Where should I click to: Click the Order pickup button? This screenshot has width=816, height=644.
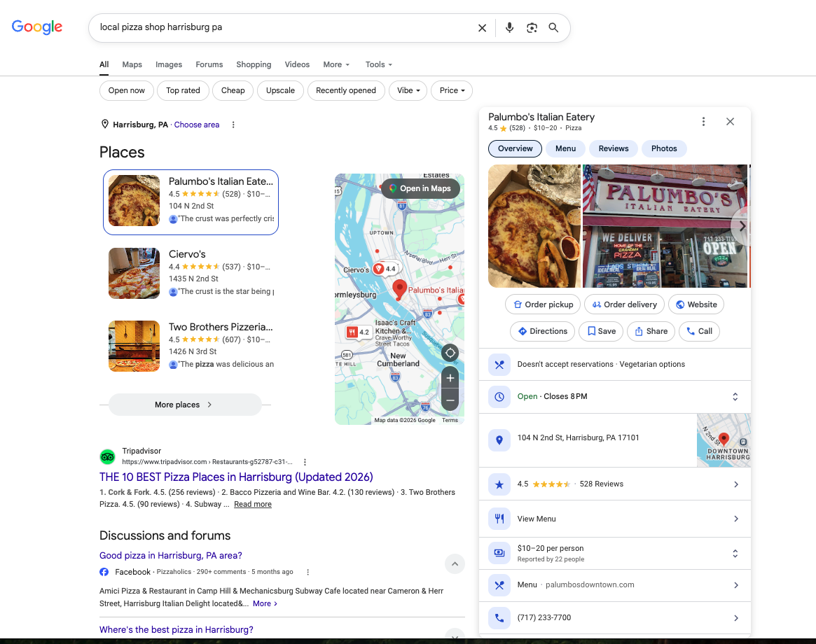543,304
